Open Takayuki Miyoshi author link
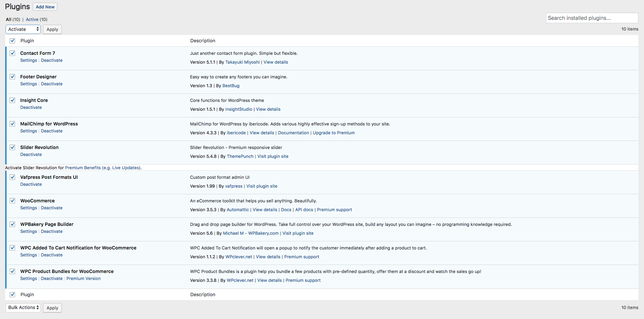Screen dimensions: 644x319 pyautogui.click(x=243, y=62)
